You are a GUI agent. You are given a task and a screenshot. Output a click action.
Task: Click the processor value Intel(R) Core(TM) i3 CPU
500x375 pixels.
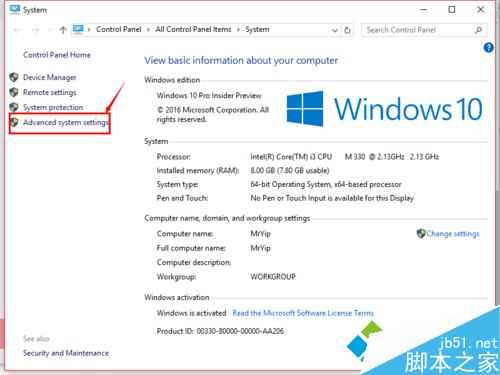coord(291,157)
